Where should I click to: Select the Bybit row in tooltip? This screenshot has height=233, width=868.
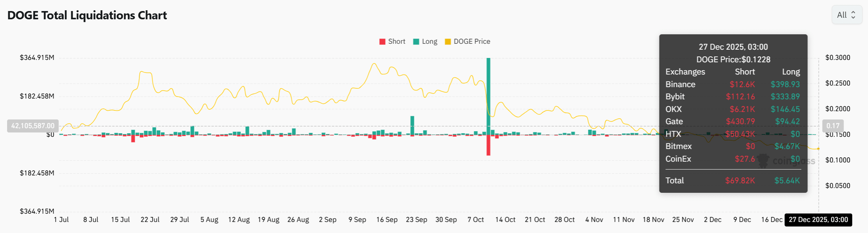click(x=733, y=97)
